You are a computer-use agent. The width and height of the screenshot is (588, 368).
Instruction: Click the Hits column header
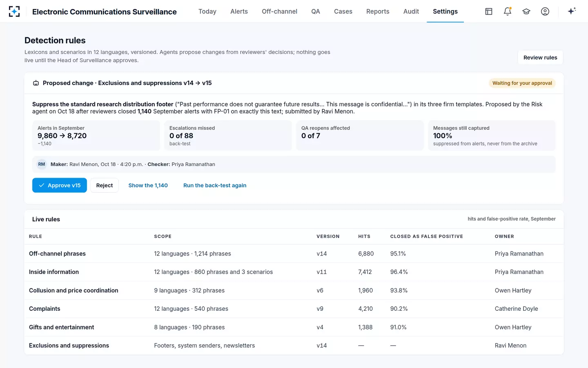tap(364, 236)
